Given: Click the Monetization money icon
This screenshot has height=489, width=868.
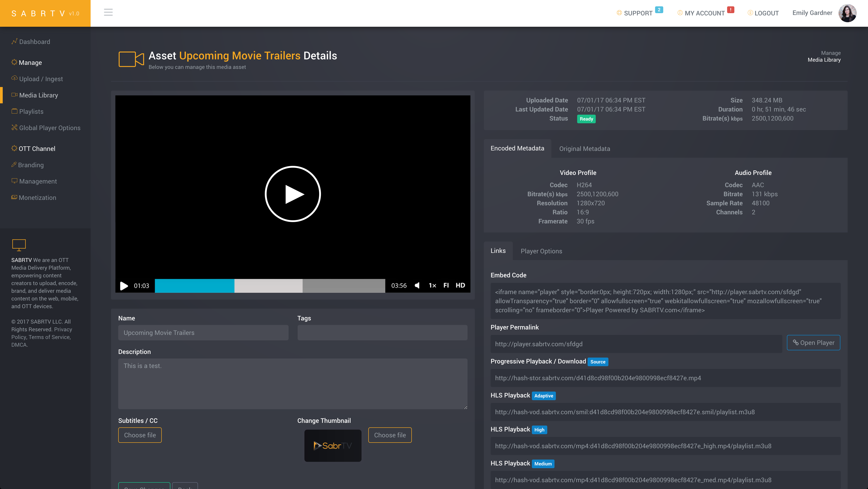Looking at the screenshot, I should pyautogui.click(x=14, y=197).
